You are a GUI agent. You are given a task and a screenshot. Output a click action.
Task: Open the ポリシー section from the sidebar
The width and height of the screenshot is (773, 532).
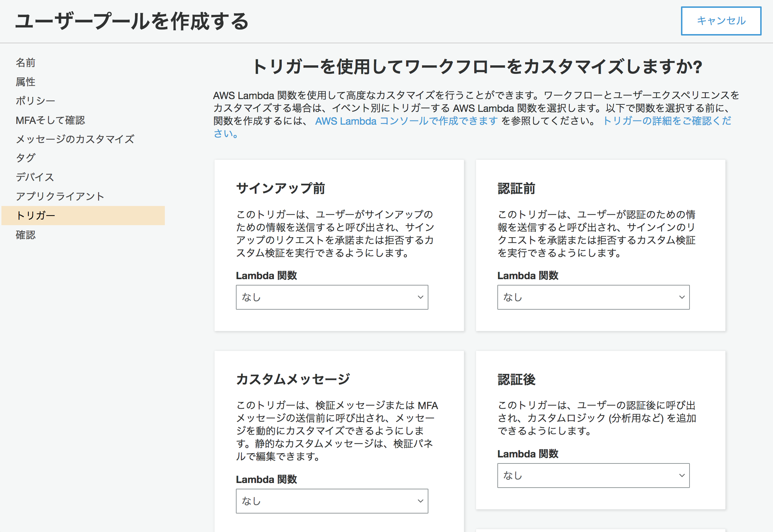(x=35, y=101)
